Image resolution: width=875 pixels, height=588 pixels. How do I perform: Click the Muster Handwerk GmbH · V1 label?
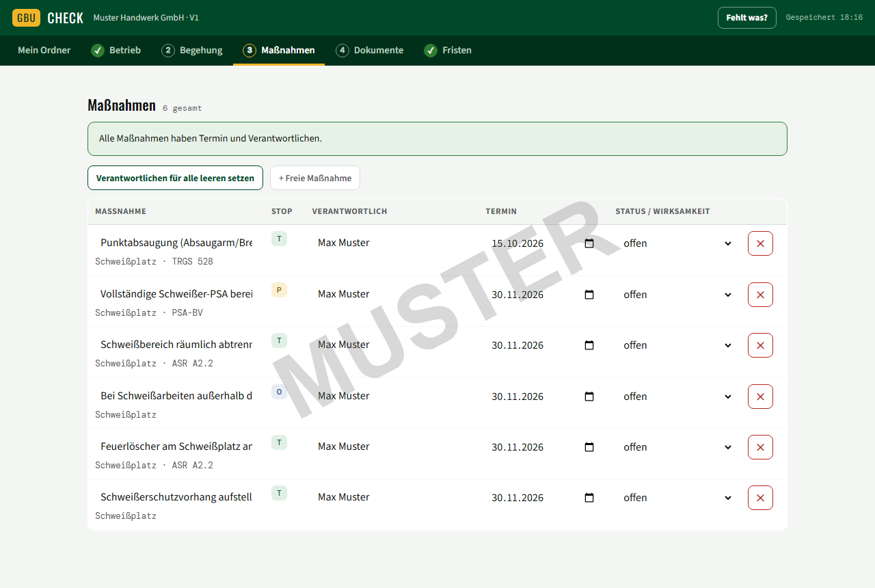click(x=146, y=18)
